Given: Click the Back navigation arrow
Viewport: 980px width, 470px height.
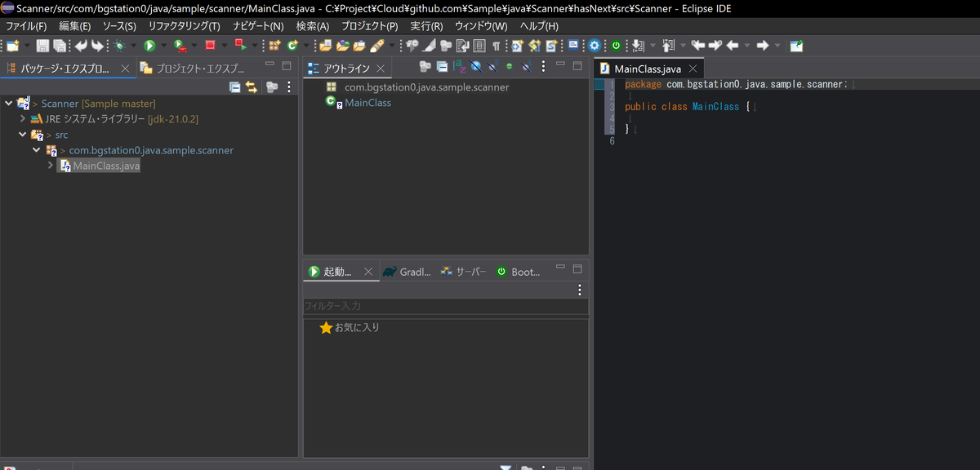Looking at the screenshot, I should coord(732,46).
